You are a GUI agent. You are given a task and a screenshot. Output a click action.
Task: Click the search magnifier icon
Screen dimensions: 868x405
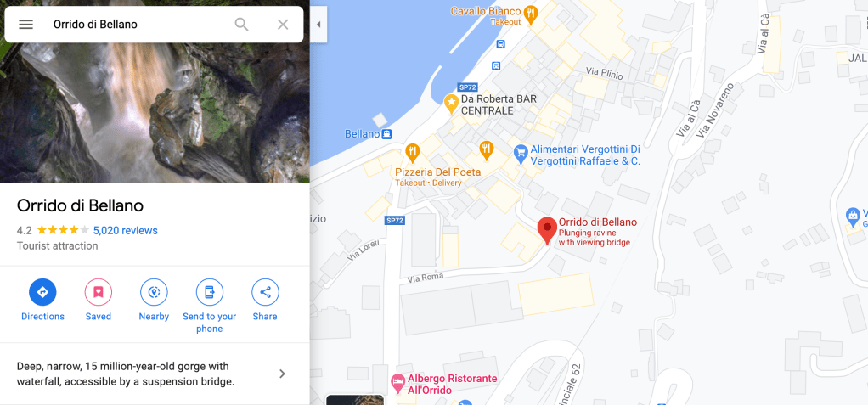[241, 25]
